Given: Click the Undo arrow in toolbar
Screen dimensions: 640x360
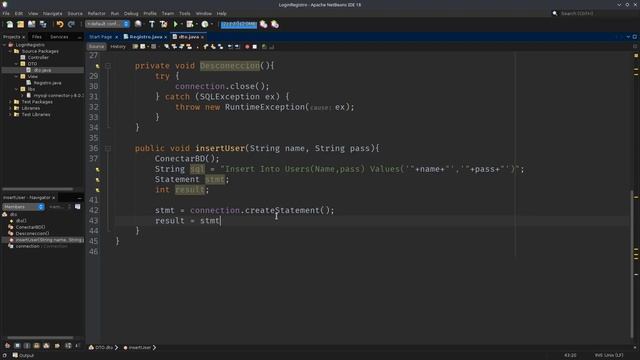Looking at the screenshot, I should 60,24.
